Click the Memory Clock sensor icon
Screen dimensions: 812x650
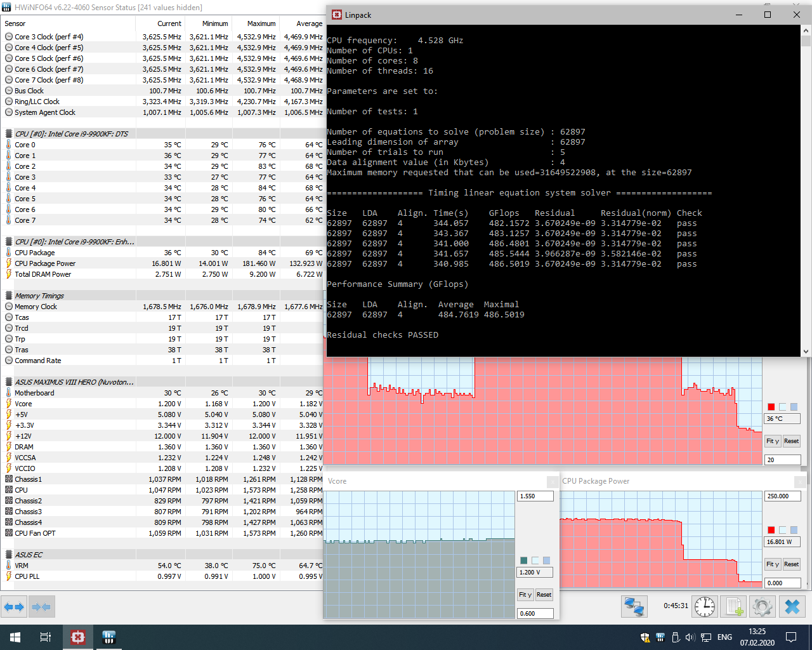click(9, 307)
